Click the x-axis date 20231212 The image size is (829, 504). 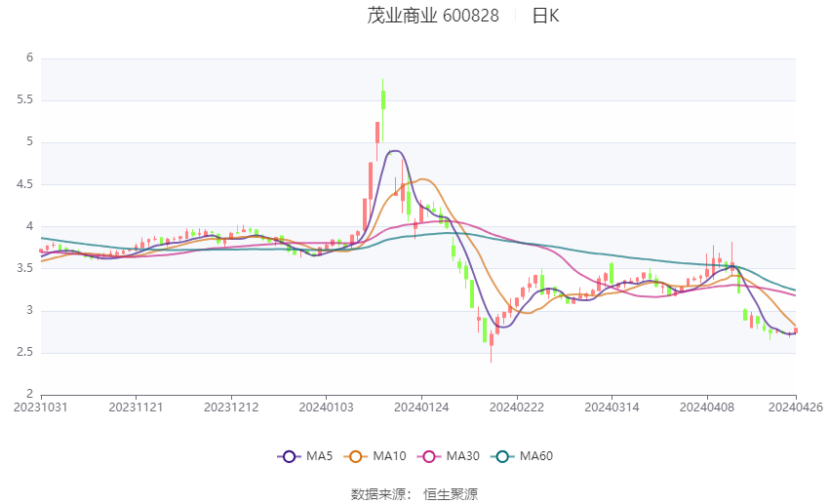pyautogui.click(x=231, y=407)
